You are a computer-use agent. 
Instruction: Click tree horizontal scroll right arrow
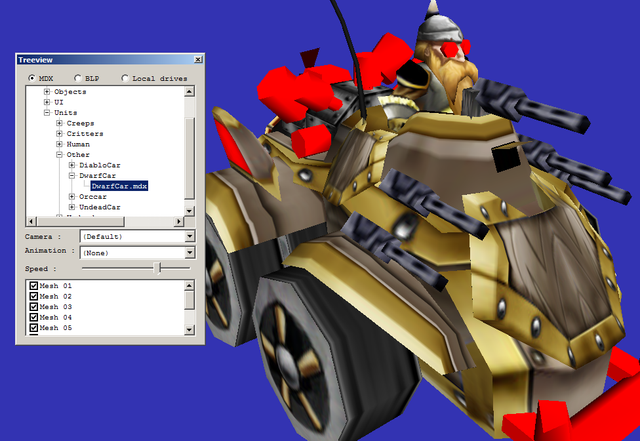tap(179, 221)
